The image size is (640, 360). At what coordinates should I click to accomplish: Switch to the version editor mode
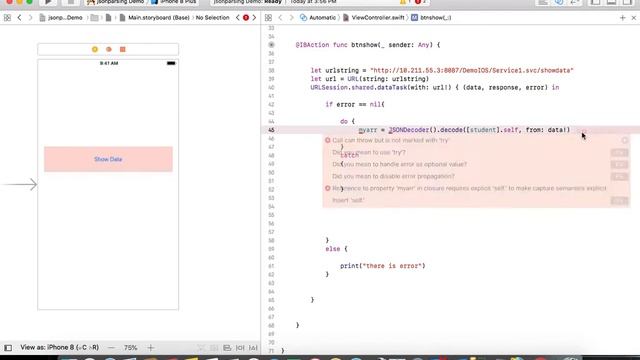574,2
